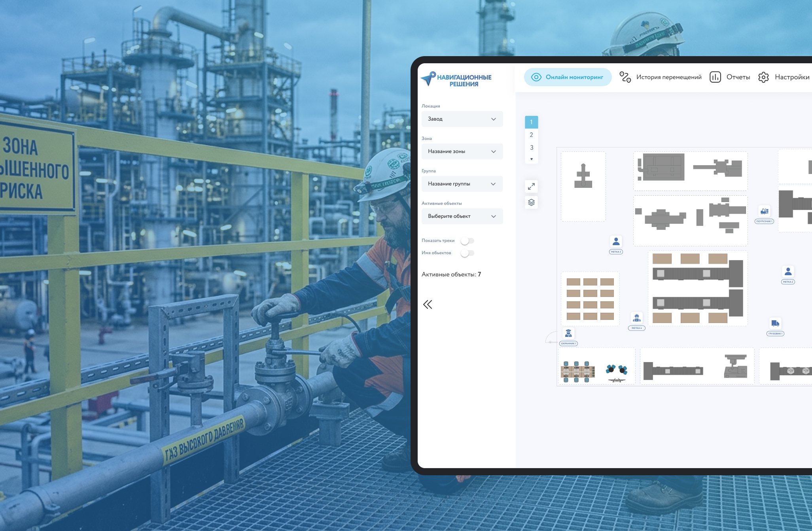Click the Онлайн мониторинг button
The height and width of the screenshot is (531, 812).
(x=568, y=77)
